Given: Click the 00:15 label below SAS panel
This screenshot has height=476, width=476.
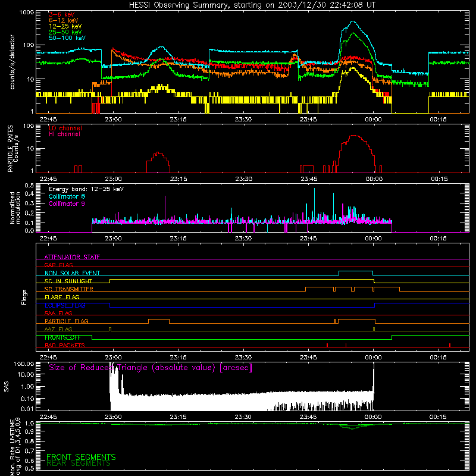Looking at the screenshot, I should [438, 417].
